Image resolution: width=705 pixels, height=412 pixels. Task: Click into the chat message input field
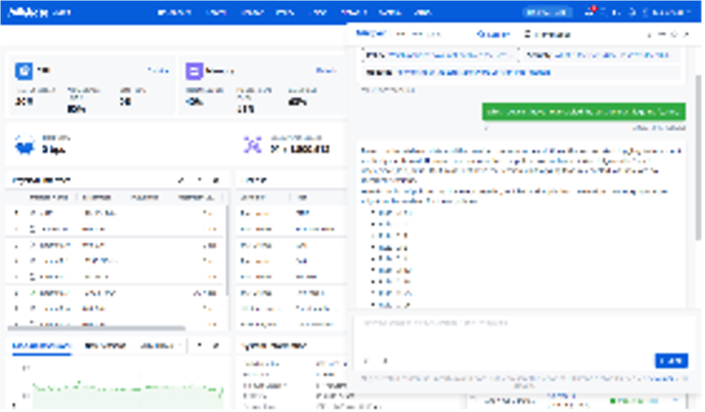tap(520, 328)
